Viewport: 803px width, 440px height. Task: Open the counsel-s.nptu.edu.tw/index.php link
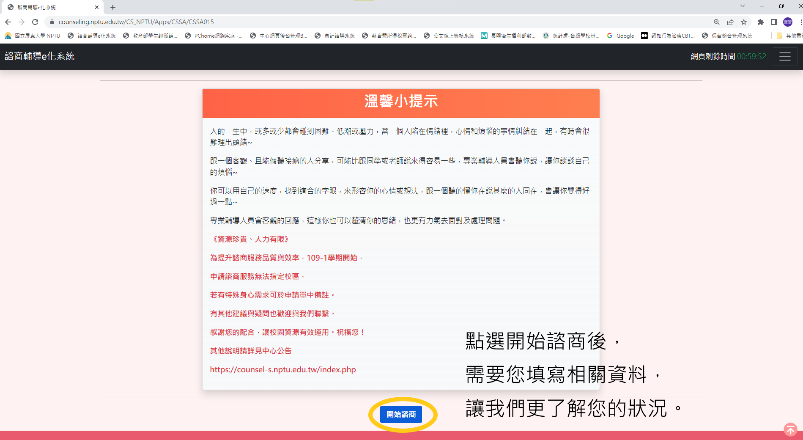tap(283, 369)
